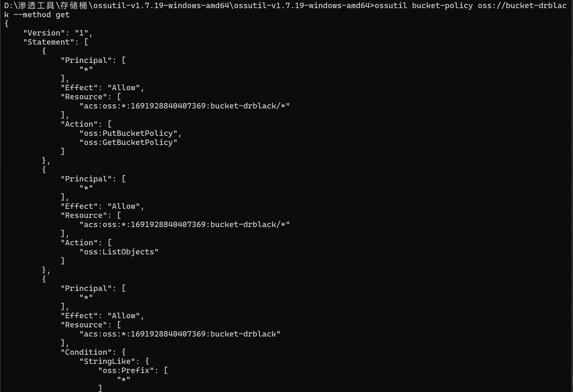The image size is (573, 392).
Task: Click the "--method get" command argument
Action: coord(41,15)
